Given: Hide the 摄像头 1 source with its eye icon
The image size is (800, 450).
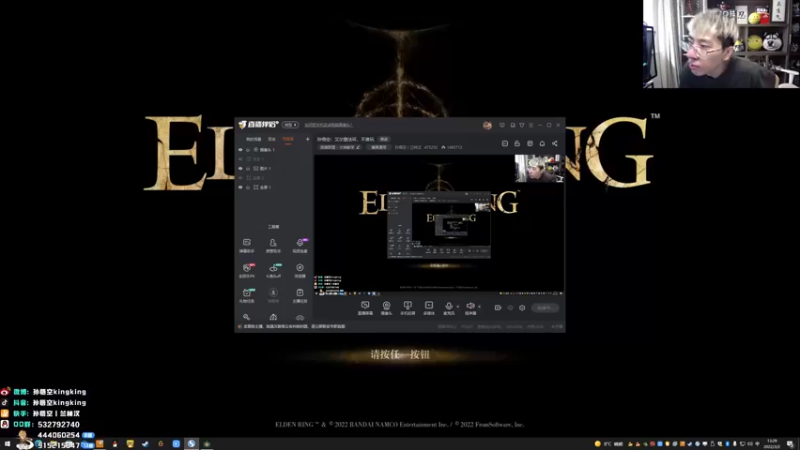Looking at the screenshot, I should (x=240, y=149).
